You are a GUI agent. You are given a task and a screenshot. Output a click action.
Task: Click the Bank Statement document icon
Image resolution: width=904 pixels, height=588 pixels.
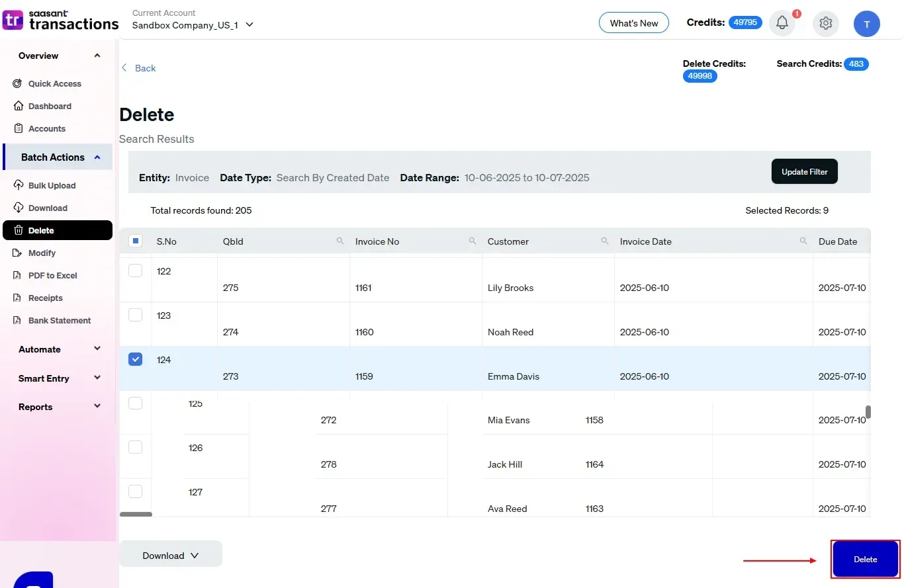(18, 320)
